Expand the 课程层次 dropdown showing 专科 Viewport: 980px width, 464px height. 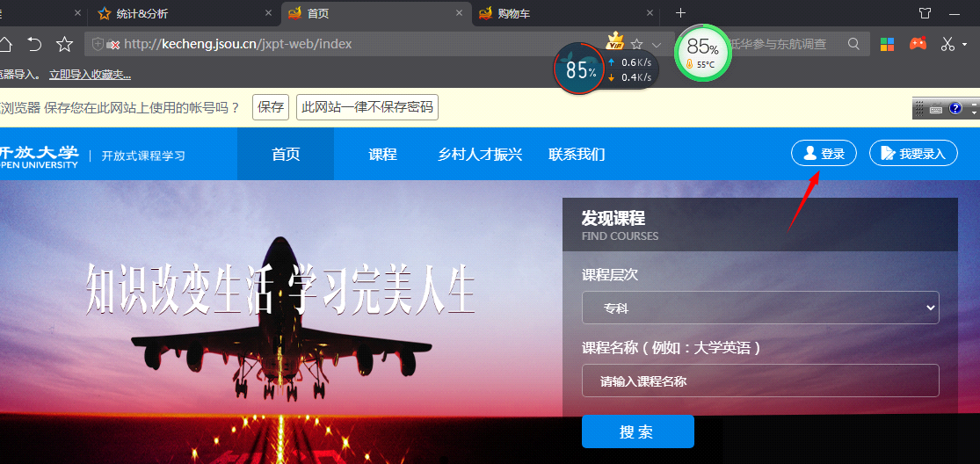click(760, 308)
